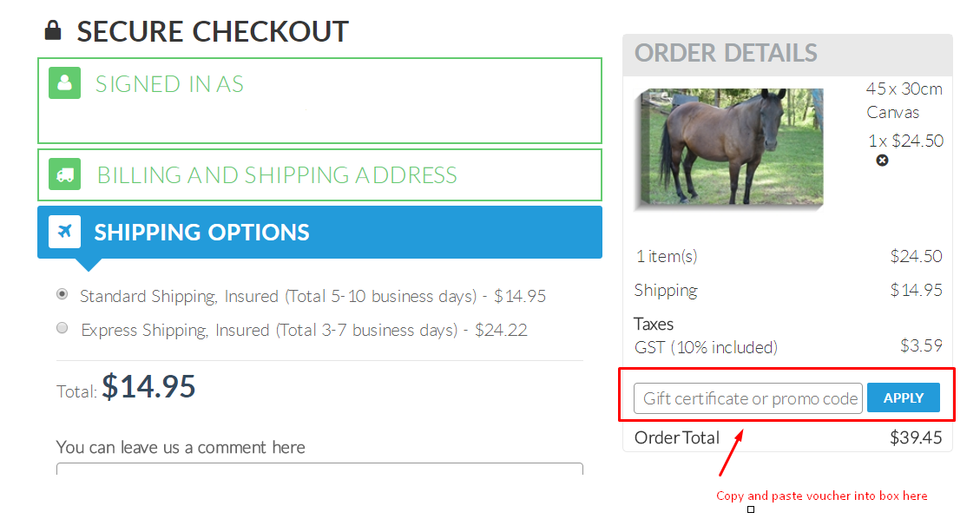
Task: Click the Express Shipping $24.22 label text
Action: point(304,330)
